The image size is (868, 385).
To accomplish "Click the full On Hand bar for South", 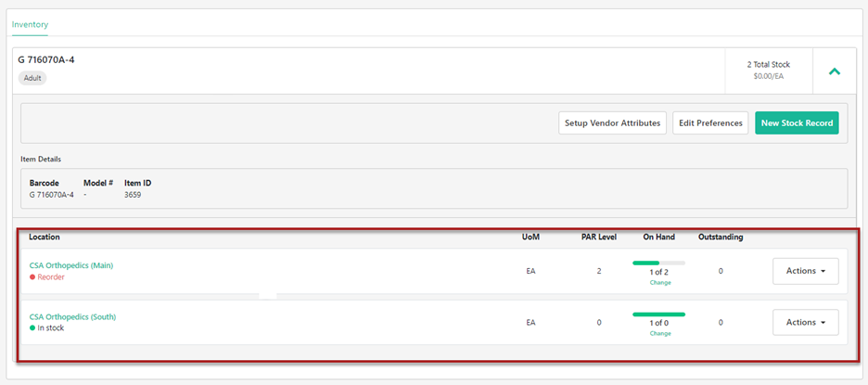I will coord(658,314).
